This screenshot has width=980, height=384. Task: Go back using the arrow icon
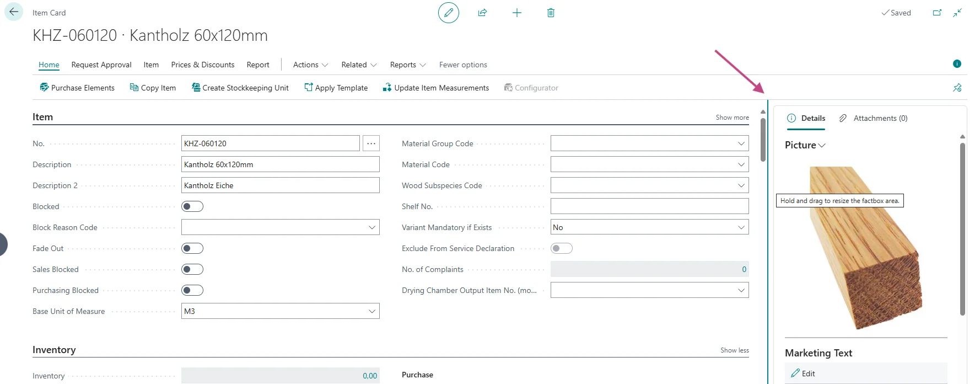pos(14,12)
